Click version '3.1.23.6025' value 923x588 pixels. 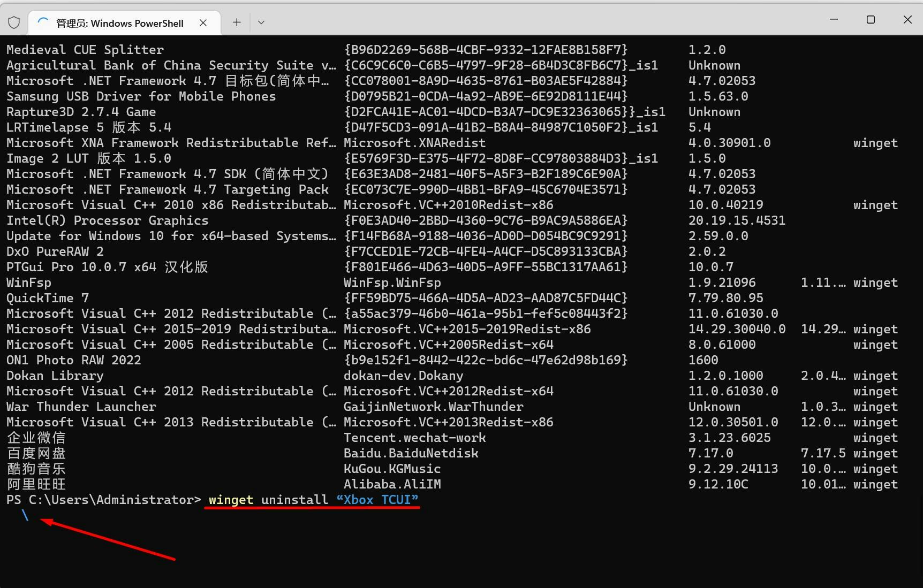point(729,438)
